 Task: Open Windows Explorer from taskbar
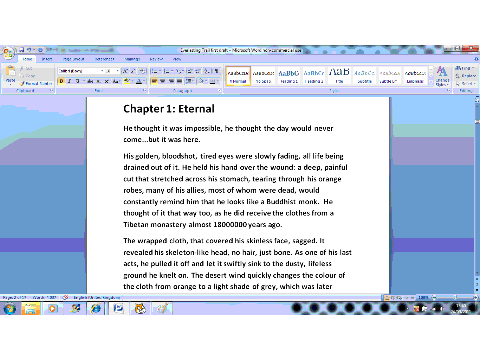coord(31,309)
